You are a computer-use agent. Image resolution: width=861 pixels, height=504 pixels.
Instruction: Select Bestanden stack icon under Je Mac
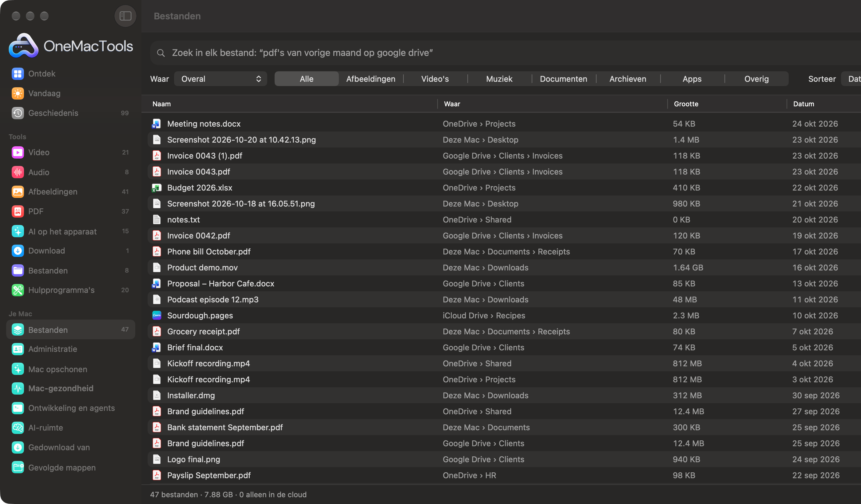tap(18, 329)
